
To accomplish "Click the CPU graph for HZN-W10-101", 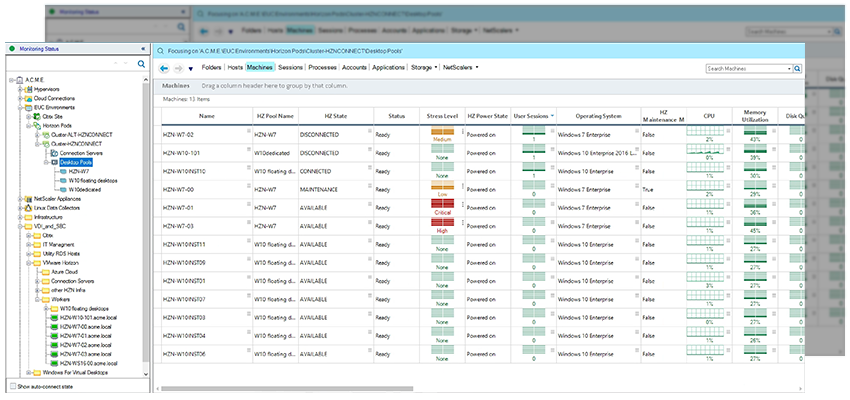I will coord(706,150).
